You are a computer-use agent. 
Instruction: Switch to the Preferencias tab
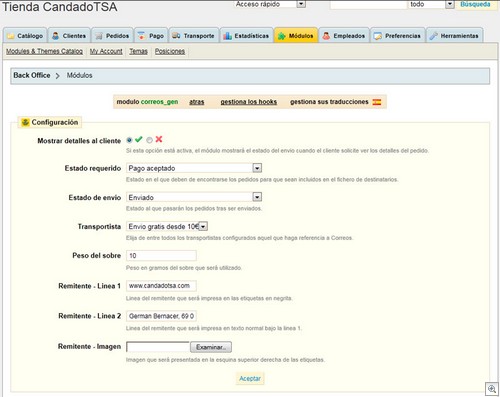[x=398, y=35]
